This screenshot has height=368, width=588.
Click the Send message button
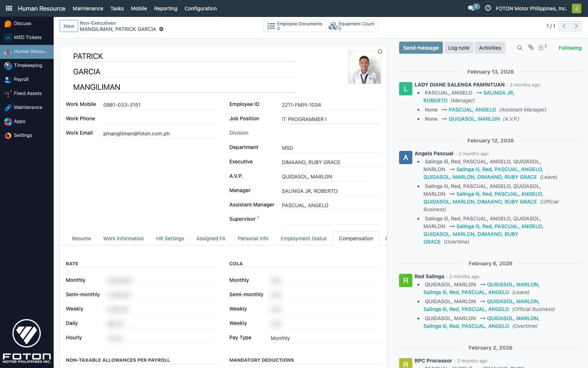tap(420, 48)
